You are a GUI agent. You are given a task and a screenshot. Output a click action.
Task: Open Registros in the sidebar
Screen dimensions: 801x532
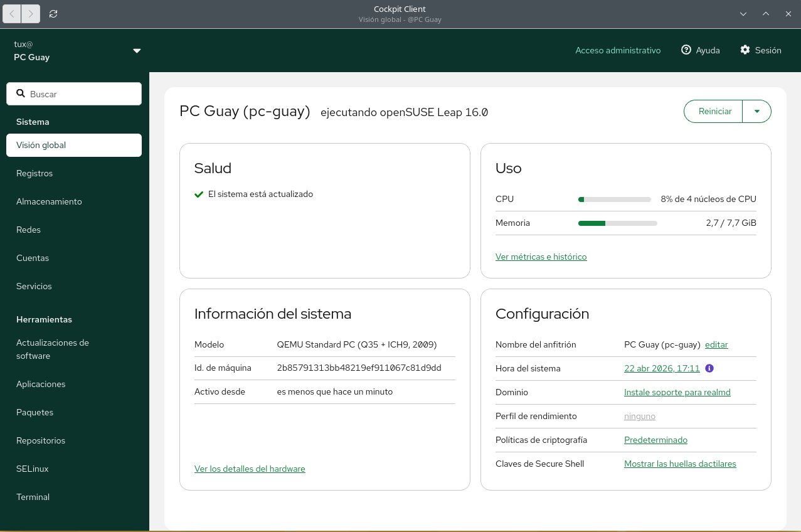click(34, 173)
